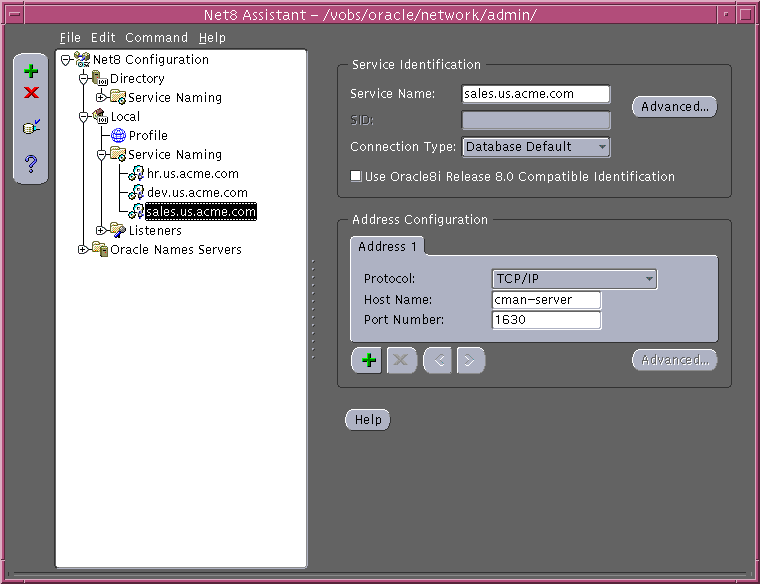Click the green plus create icon in left toolbar
This screenshot has width=760, height=584.
31,71
